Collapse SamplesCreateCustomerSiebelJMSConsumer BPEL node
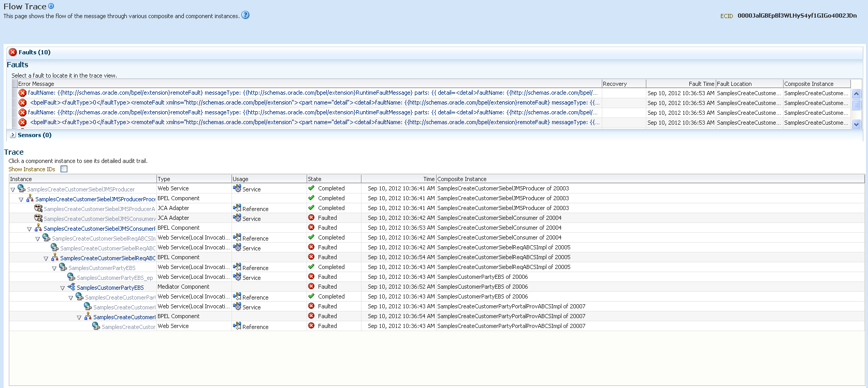 pos(30,229)
